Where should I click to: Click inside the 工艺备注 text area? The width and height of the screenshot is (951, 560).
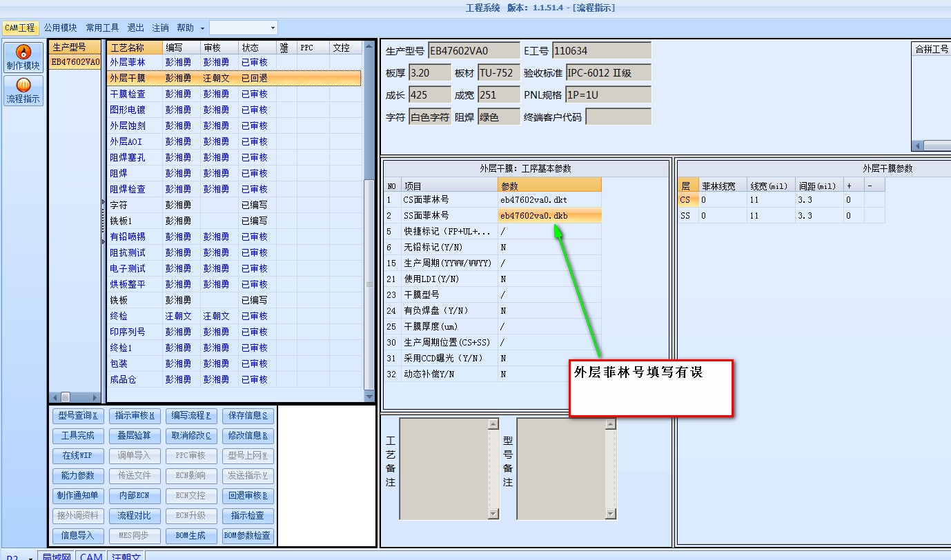[x=443, y=468]
